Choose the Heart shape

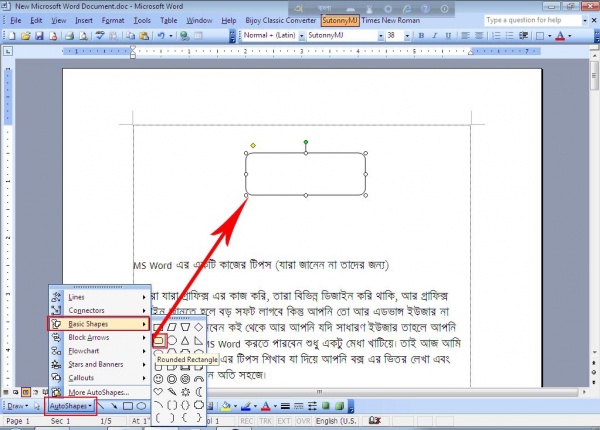click(158, 392)
